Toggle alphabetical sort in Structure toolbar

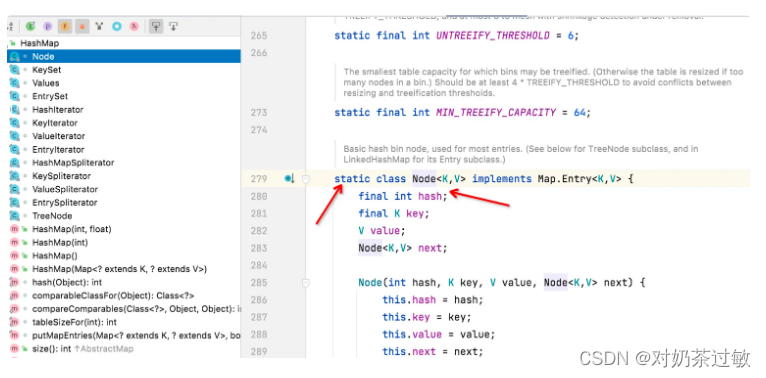tap(11, 26)
